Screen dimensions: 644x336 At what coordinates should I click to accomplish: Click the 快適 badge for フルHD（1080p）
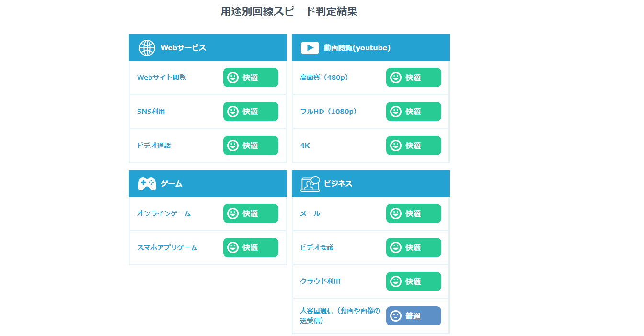coord(414,112)
